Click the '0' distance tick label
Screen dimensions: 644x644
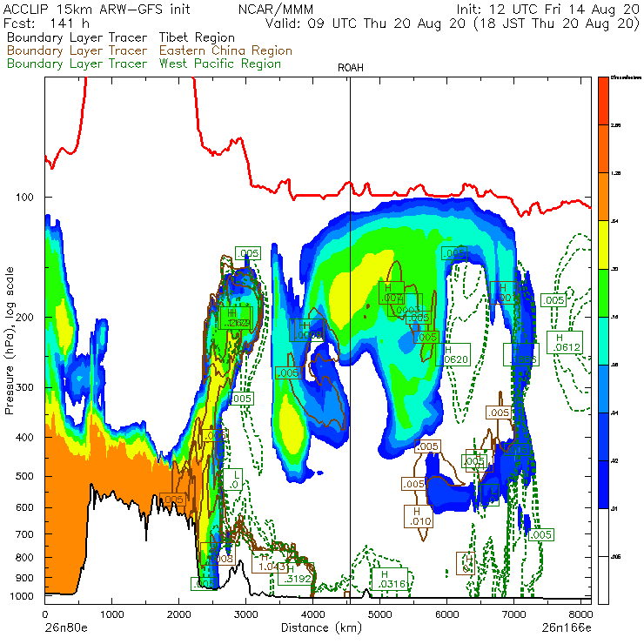45,614
